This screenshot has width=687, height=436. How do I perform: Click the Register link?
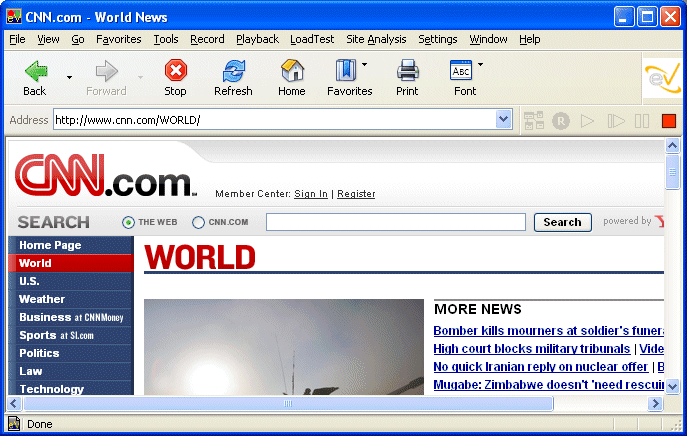pos(356,194)
